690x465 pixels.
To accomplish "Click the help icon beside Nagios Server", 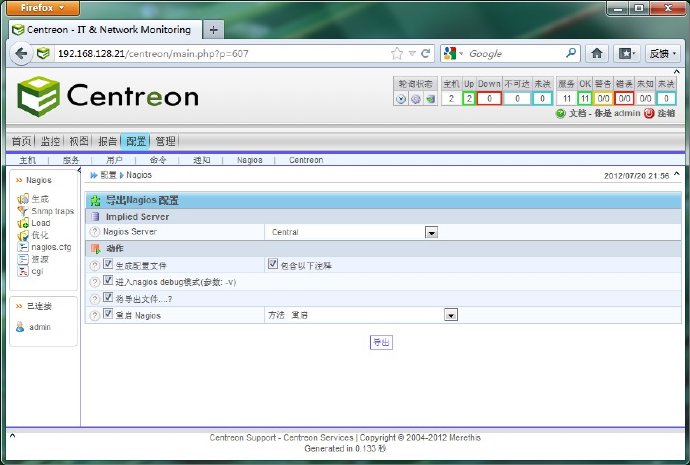I will (x=95, y=232).
